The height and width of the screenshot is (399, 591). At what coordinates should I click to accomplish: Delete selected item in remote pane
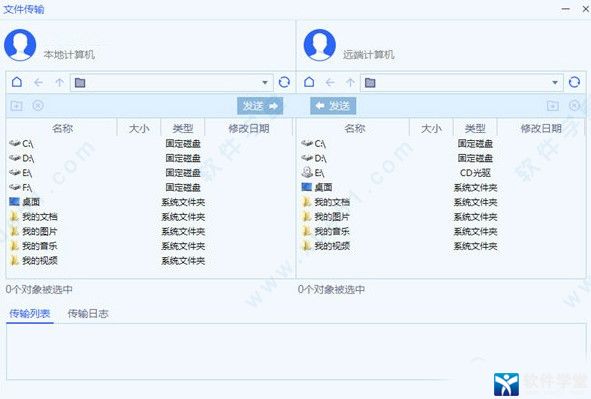(574, 105)
